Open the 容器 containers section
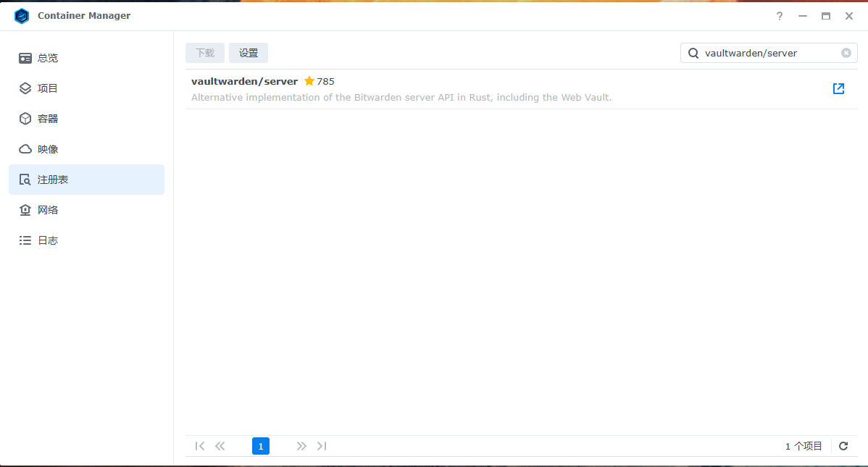Screen dimensions: 868x467 (x=48, y=119)
